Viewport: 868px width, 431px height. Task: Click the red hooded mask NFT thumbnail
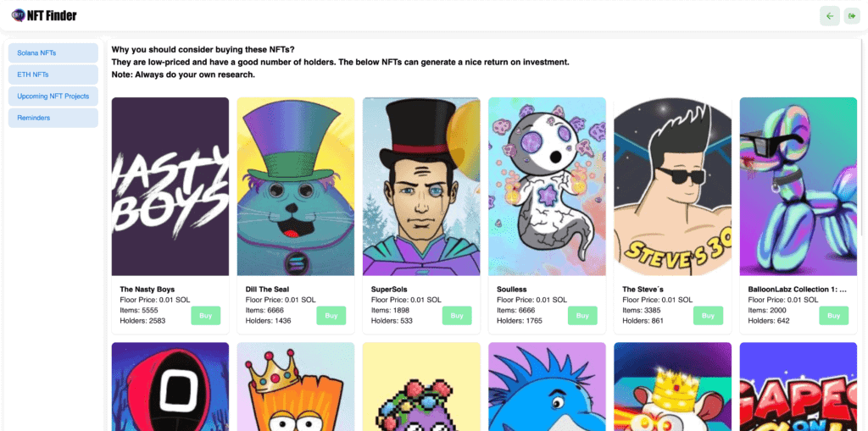170,387
